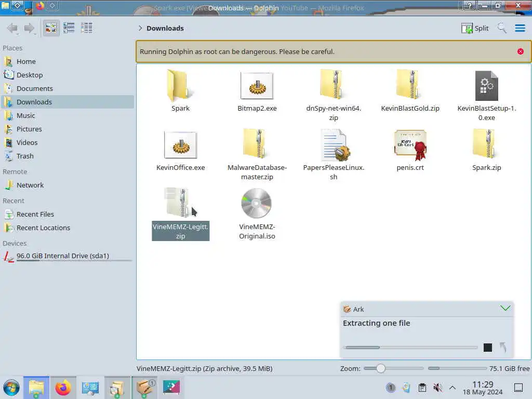The height and width of the screenshot is (399, 532).
Task: Select the 96.0 GiB Internal Drive device
Action: [67, 256]
